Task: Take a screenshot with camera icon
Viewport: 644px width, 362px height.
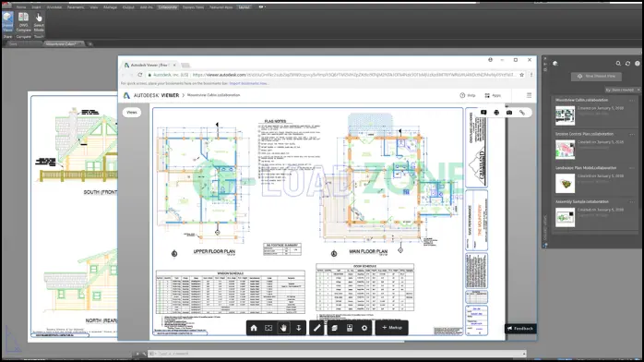Action: click(509, 113)
